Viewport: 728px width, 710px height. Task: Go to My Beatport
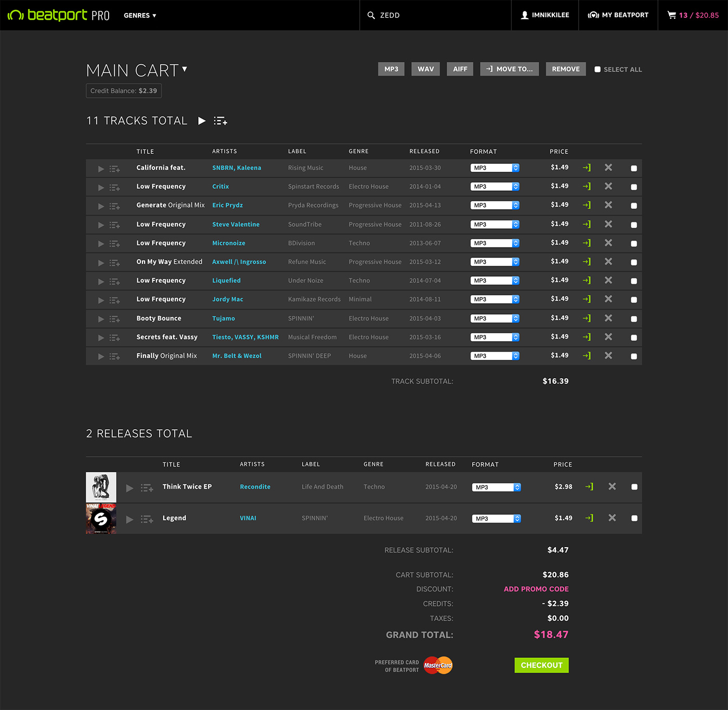(x=618, y=15)
